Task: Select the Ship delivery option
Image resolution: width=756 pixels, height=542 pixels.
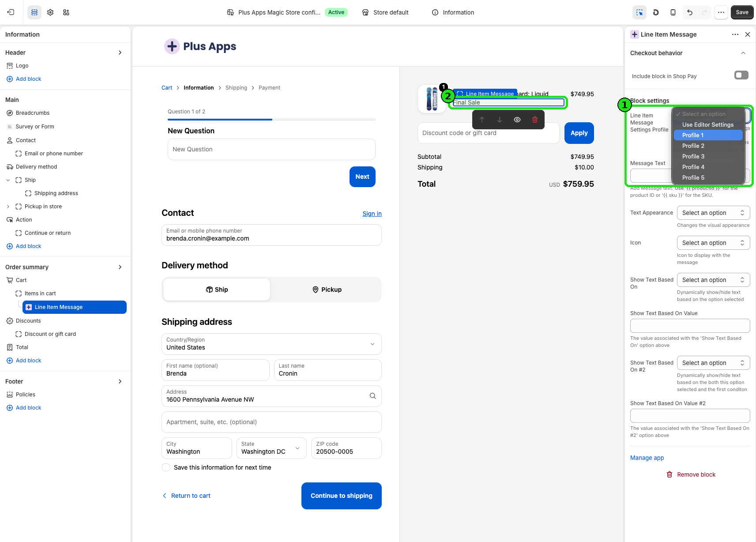Action: coord(217,290)
